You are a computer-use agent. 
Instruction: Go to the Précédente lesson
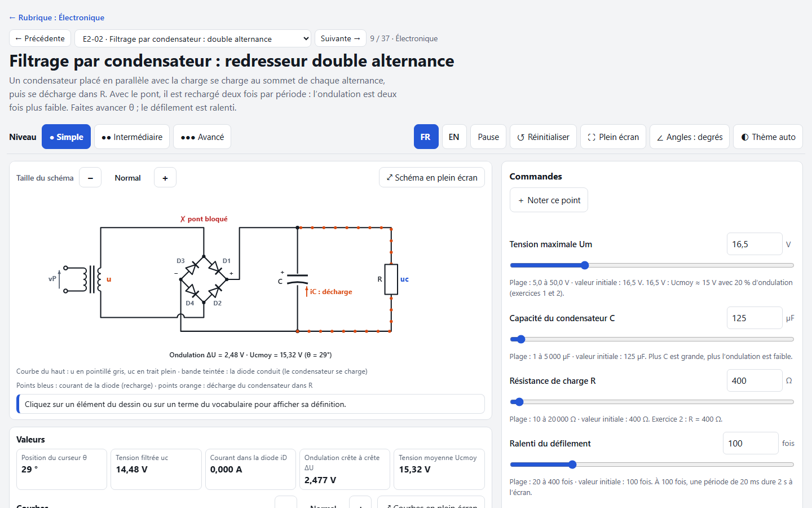(x=40, y=38)
